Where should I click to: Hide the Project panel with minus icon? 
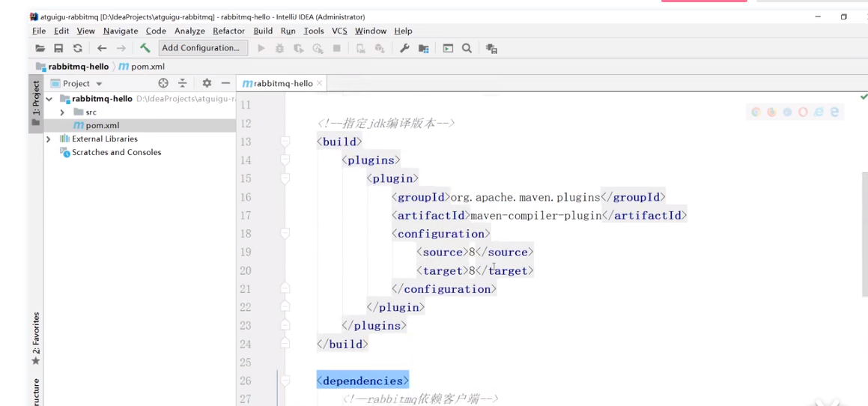[x=225, y=83]
